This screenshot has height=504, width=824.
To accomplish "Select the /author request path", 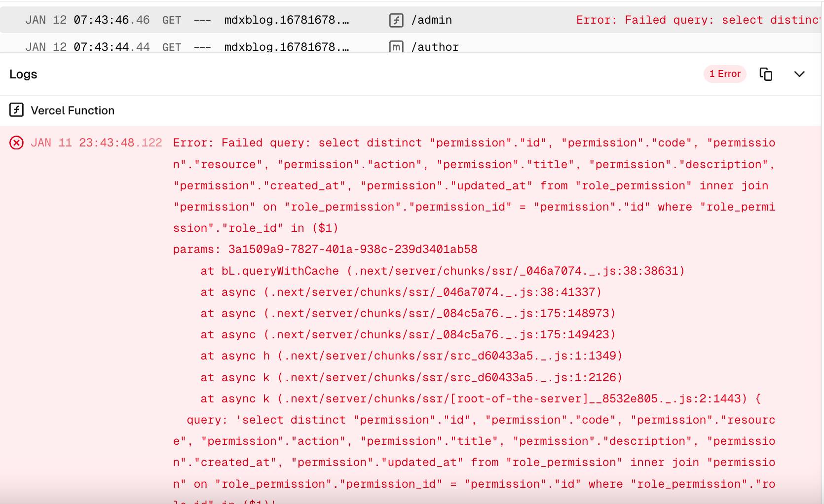I will [435, 47].
